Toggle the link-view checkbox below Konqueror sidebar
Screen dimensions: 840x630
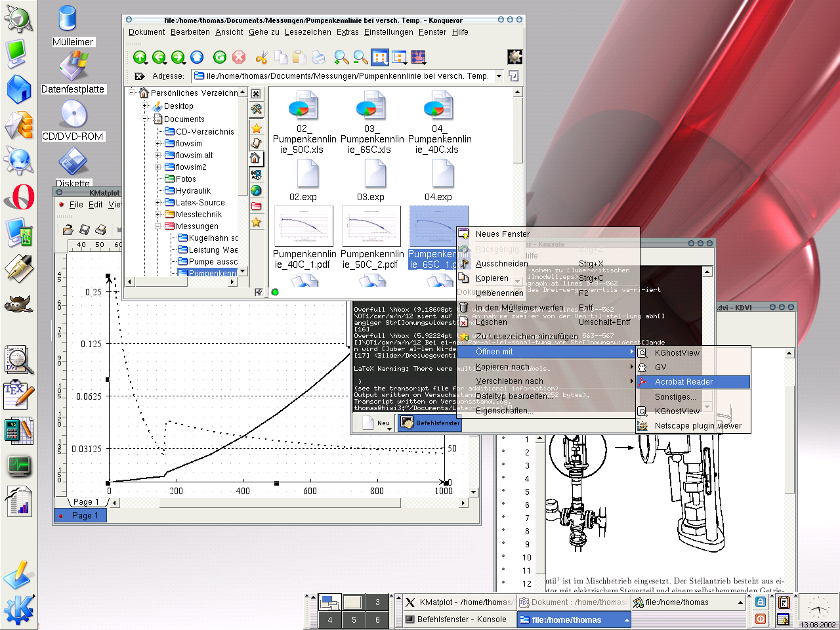(259, 292)
